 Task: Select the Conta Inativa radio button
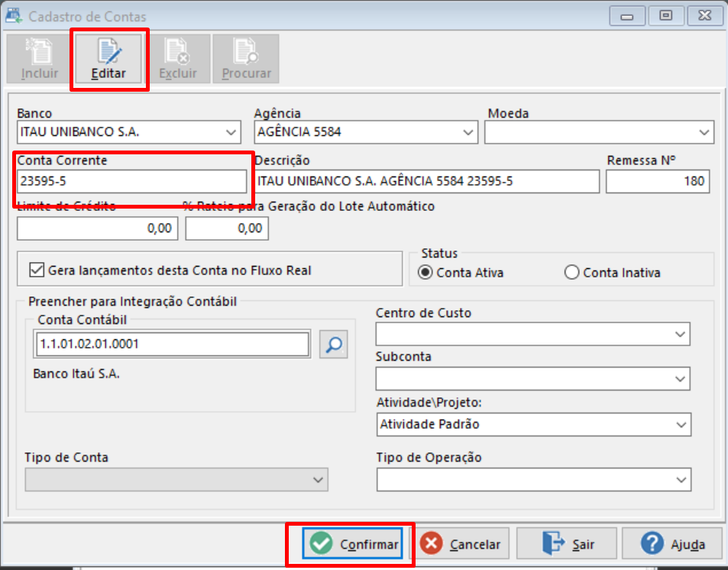[571, 272]
